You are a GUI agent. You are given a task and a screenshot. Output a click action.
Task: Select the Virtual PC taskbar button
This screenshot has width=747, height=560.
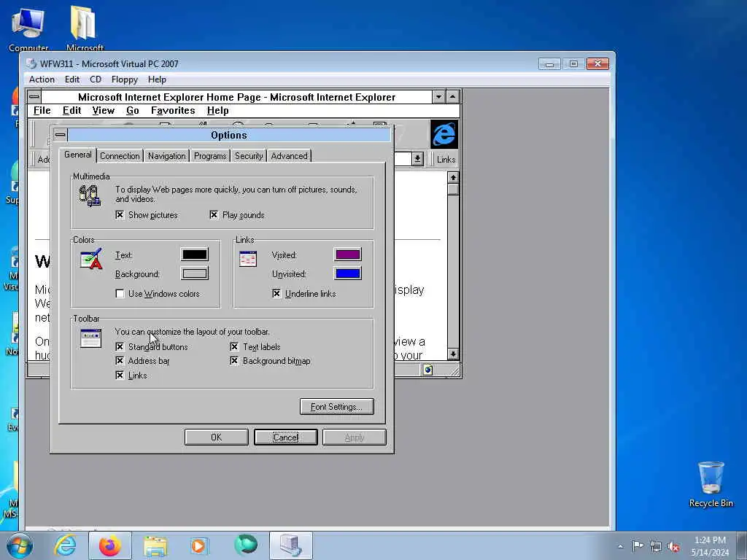(291, 545)
